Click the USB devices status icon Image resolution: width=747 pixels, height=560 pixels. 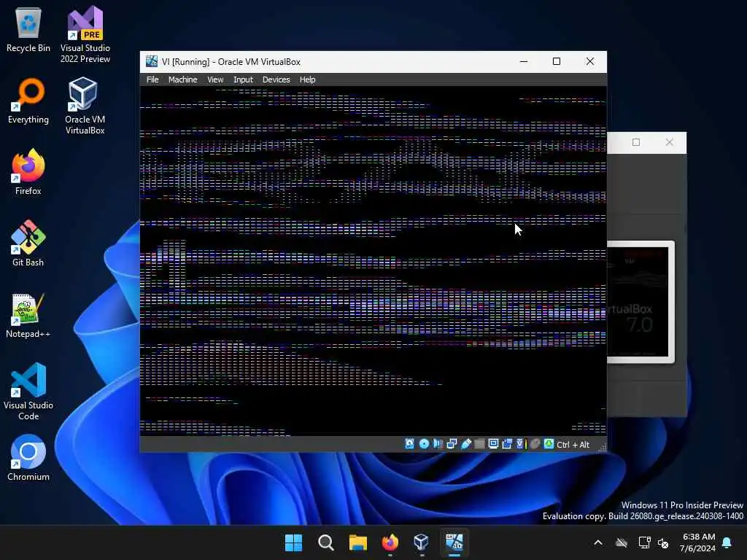[x=466, y=444]
